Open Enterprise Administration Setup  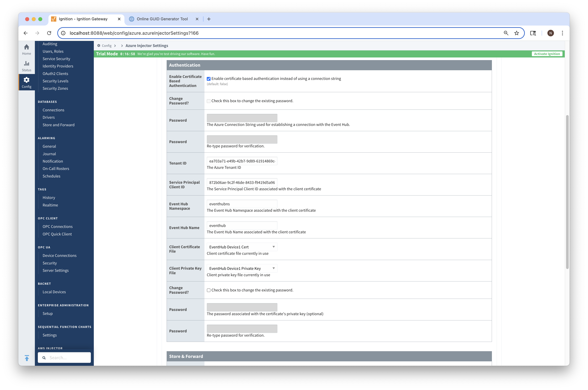47,313
